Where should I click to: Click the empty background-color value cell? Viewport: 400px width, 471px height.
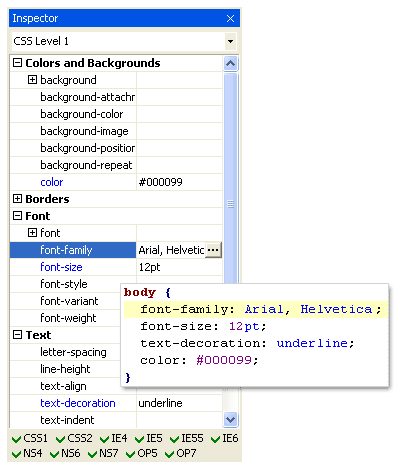coord(179,114)
